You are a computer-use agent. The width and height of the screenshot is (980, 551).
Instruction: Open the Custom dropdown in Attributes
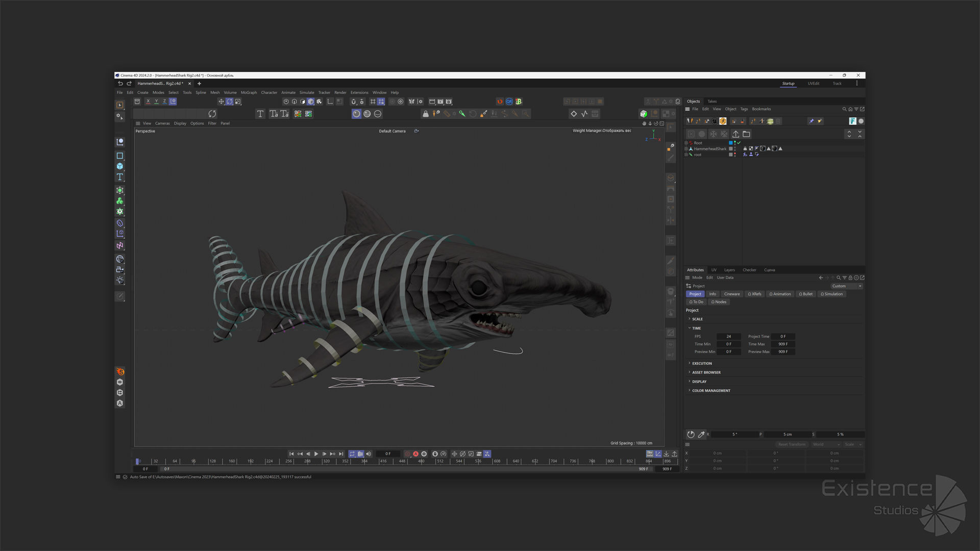tap(847, 286)
